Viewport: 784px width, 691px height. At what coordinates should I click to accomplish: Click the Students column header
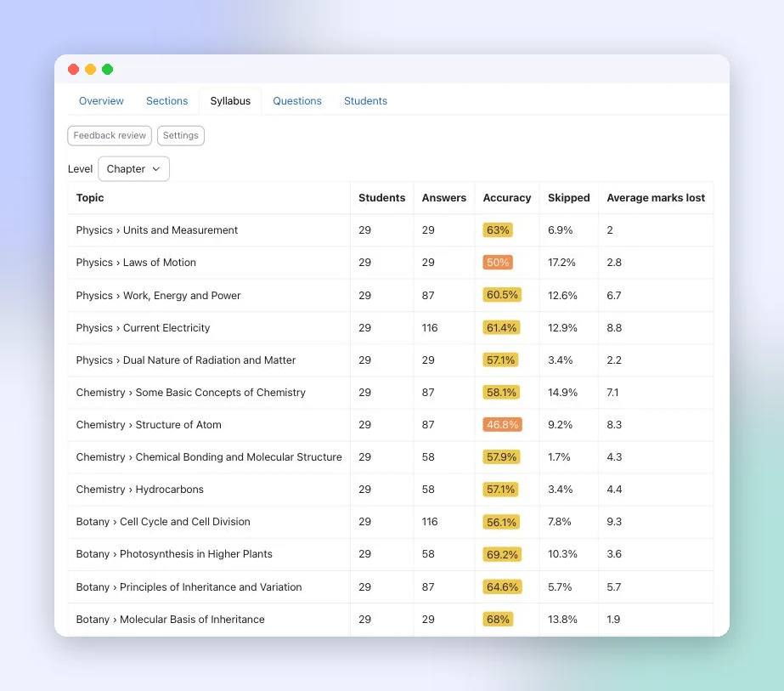[381, 198]
